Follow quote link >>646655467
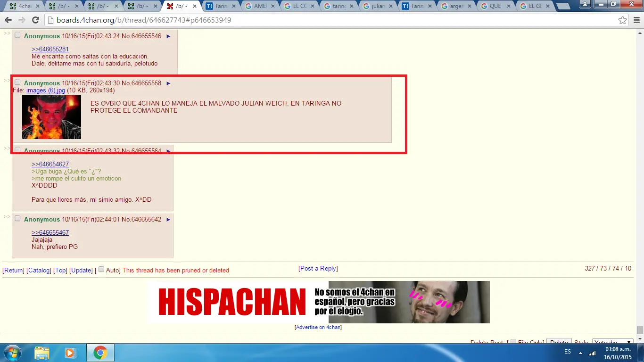The width and height of the screenshot is (644, 362). coord(50,233)
